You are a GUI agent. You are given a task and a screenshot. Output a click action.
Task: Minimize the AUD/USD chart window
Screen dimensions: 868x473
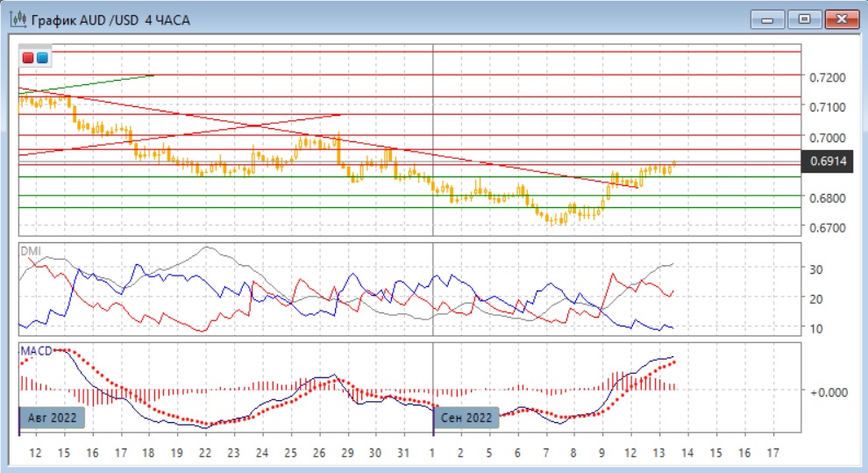(765, 18)
